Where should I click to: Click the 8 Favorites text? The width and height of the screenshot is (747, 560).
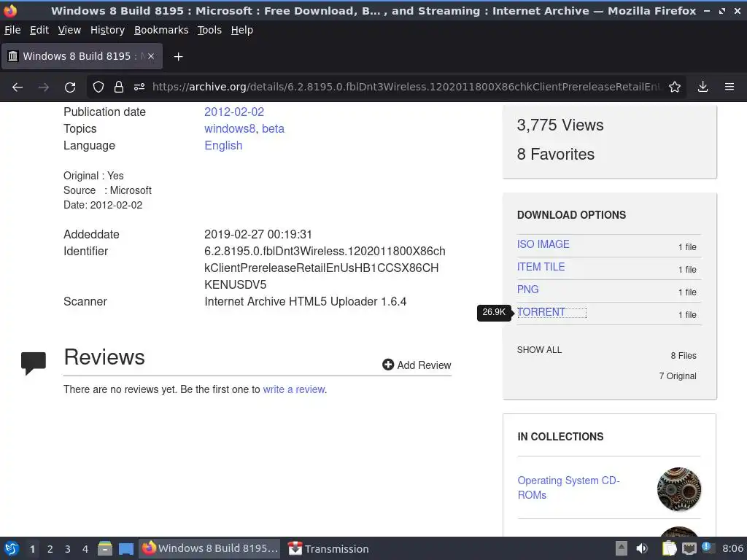555,155
